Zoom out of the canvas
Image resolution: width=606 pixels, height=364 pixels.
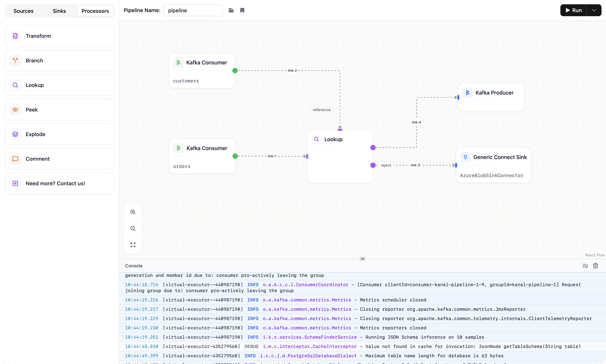[x=133, y=228]
